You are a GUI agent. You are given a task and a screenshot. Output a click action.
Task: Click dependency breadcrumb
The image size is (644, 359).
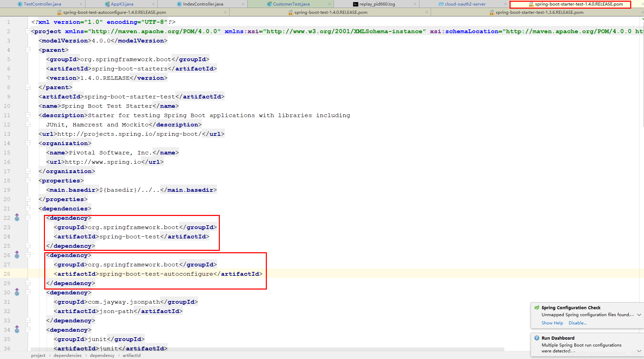102,355
